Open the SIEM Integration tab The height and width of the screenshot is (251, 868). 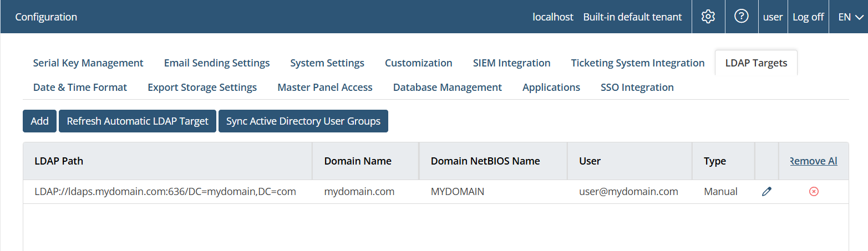pos(511,63)
